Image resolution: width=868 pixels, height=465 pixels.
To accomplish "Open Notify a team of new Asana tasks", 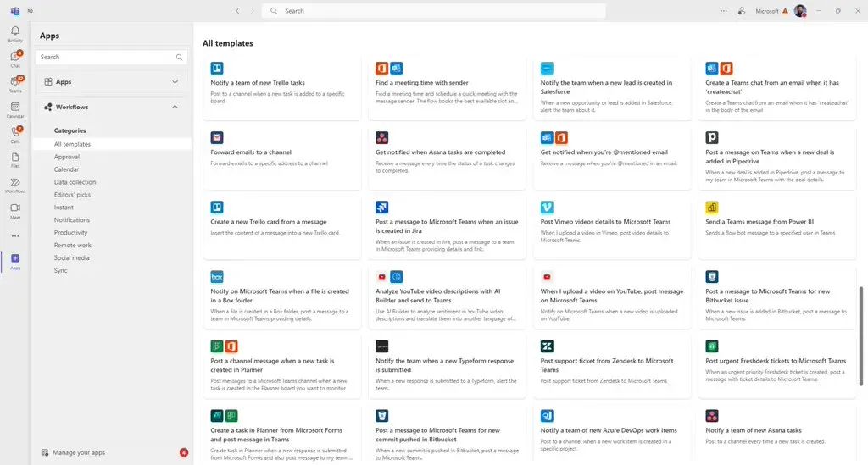I will [x=776, y=435].
